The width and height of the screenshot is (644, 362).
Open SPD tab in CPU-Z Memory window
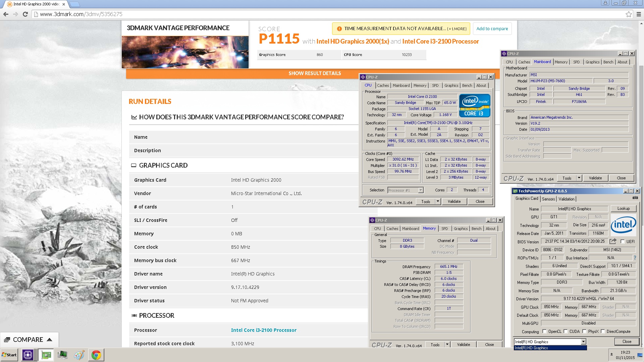444,229
